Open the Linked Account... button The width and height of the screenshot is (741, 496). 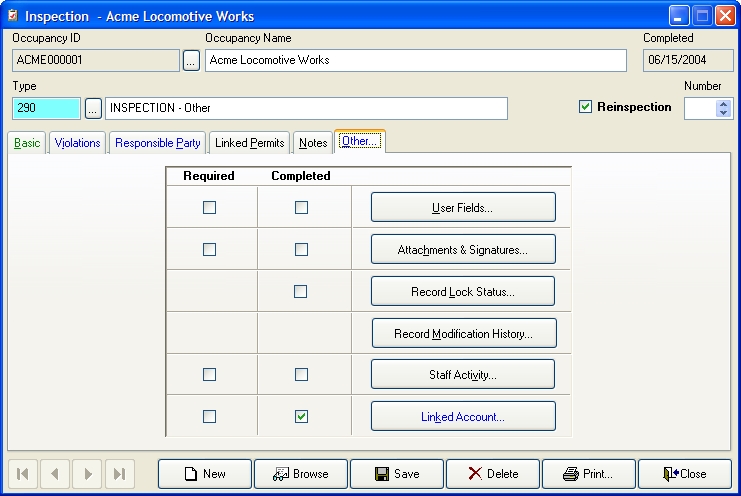(463, 417)
